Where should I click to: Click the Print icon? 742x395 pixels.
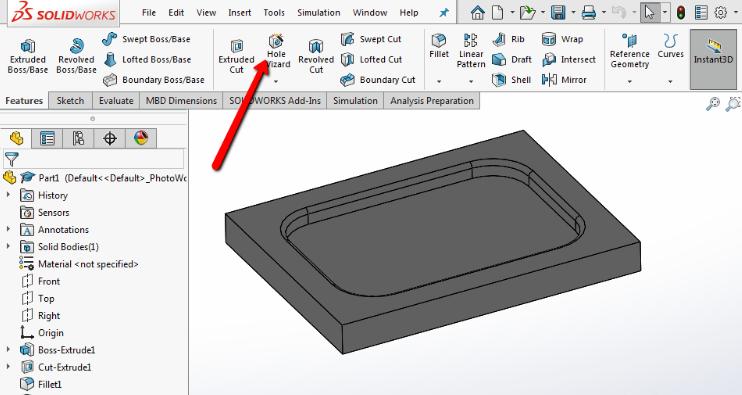[x=589, y=13]
